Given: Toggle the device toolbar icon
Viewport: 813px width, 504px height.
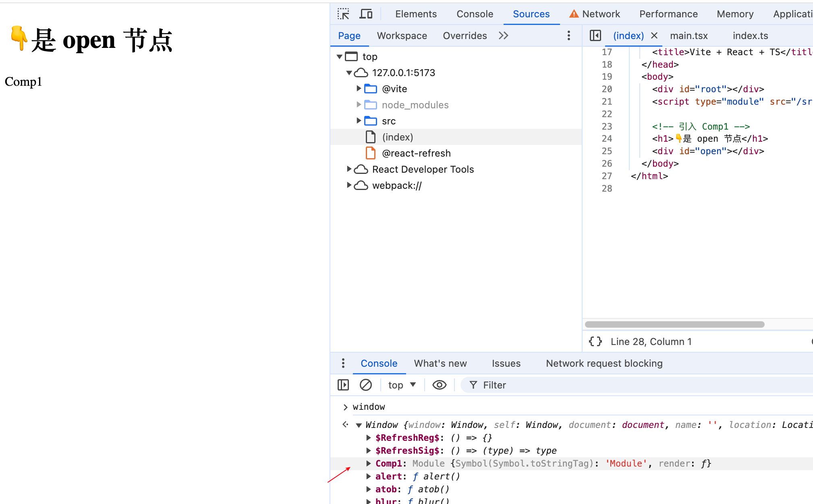Looking at the screenshot, I should pyautogui.click(x=366, y=14).
